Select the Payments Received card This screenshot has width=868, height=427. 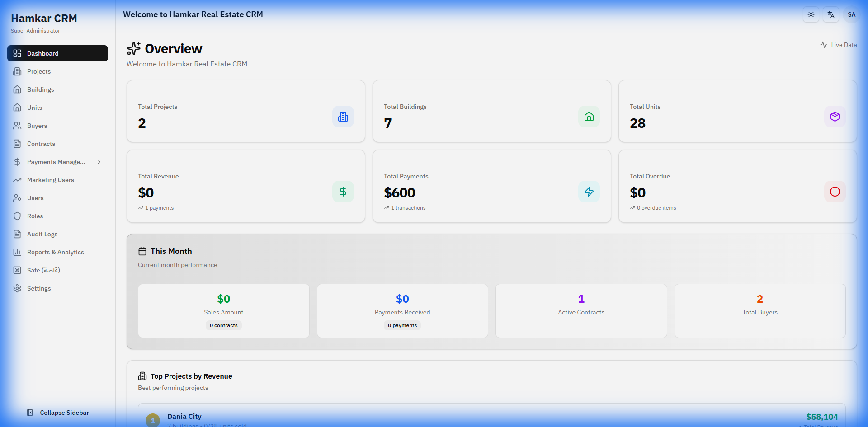pyautogui.click(x=402, y=311)
